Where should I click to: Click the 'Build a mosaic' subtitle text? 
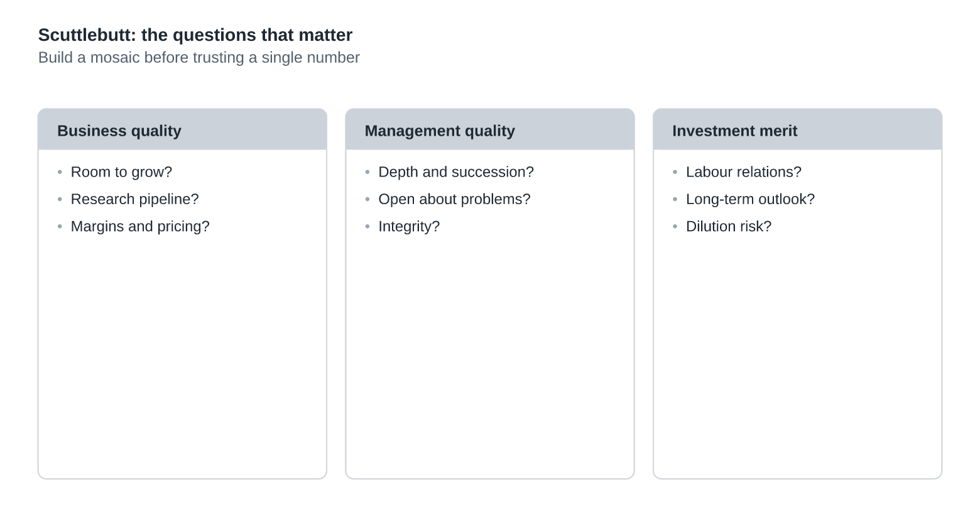[x=199, y=57]
